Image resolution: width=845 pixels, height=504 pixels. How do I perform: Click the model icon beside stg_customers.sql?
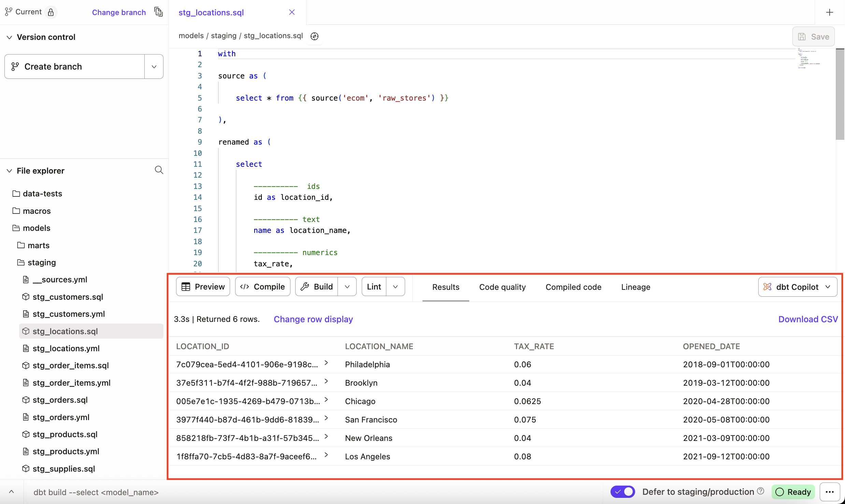[x=26, y=297]
